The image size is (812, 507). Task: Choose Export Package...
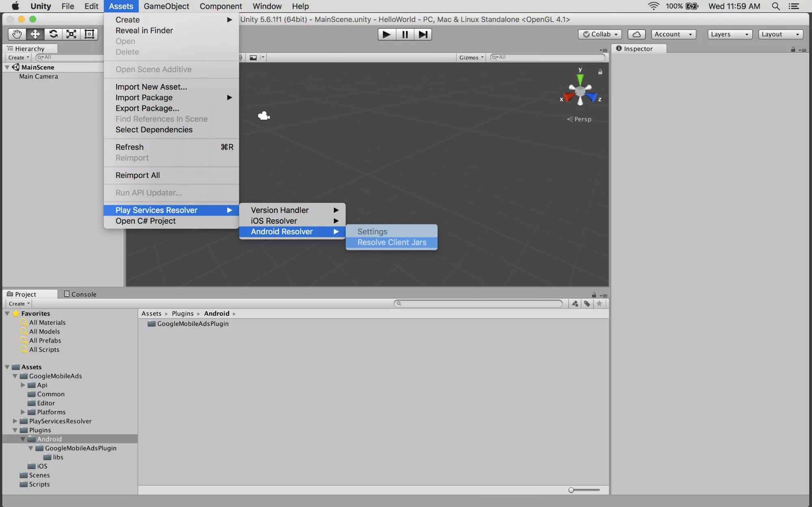[171, 108]
